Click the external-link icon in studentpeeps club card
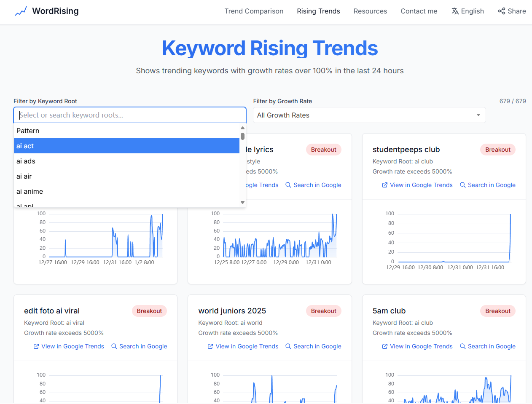 pos(385,185)
